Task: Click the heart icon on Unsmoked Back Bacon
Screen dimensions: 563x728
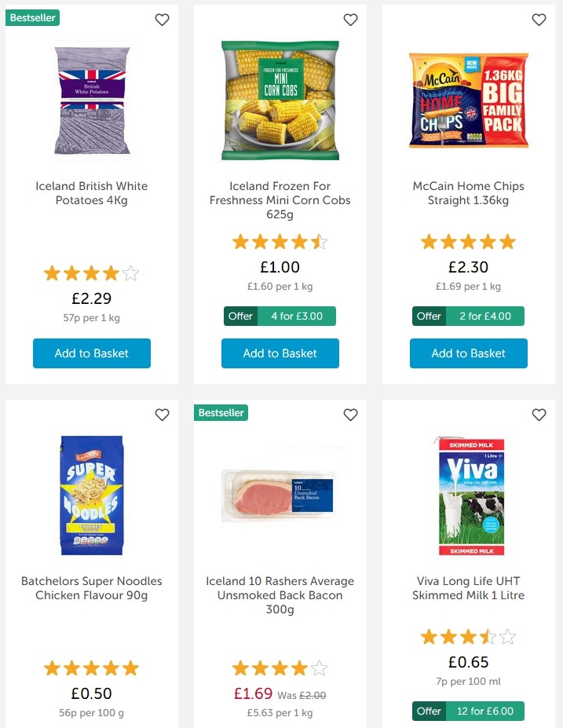Action: [350, 415]
